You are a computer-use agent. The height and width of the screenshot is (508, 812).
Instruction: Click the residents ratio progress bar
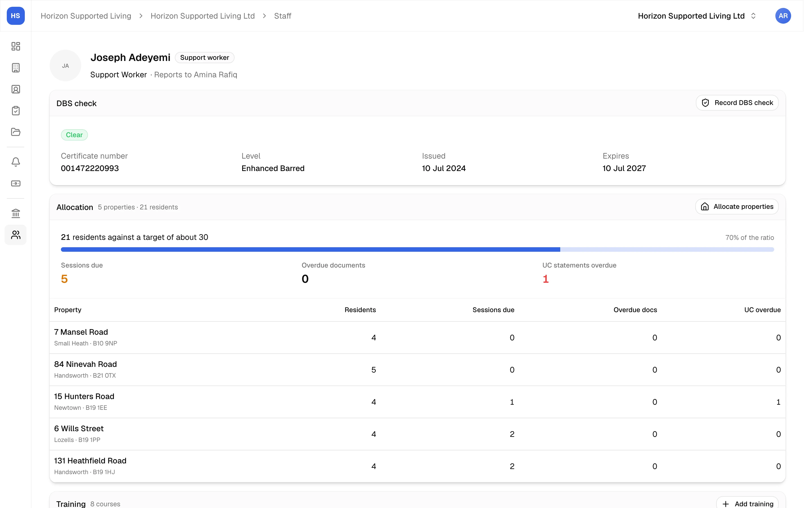[x=417, y=250]
